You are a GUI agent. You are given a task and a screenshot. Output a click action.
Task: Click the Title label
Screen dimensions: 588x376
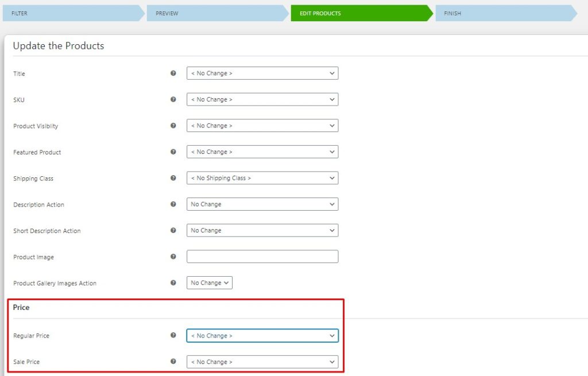pos(19,73)
